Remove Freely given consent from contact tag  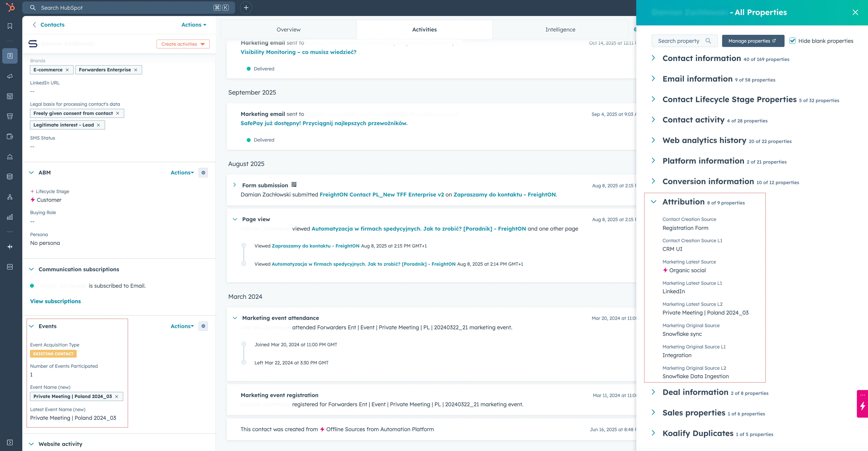[118, 113]
